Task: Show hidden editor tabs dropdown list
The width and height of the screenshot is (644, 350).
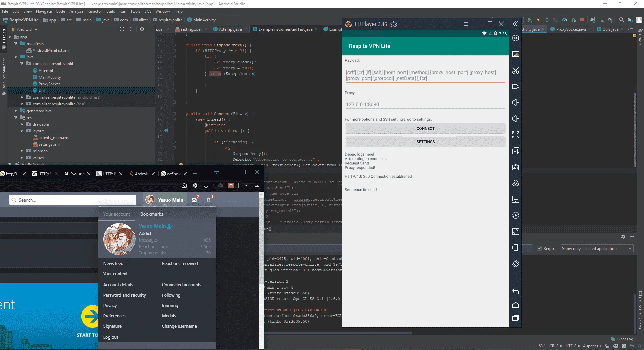Action: [631, 29]
